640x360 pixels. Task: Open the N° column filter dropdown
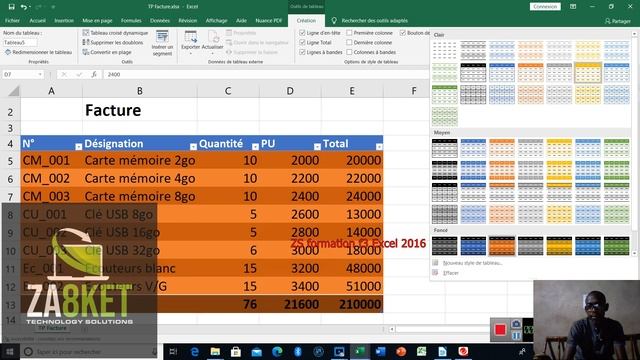click(x=79, y=147)
